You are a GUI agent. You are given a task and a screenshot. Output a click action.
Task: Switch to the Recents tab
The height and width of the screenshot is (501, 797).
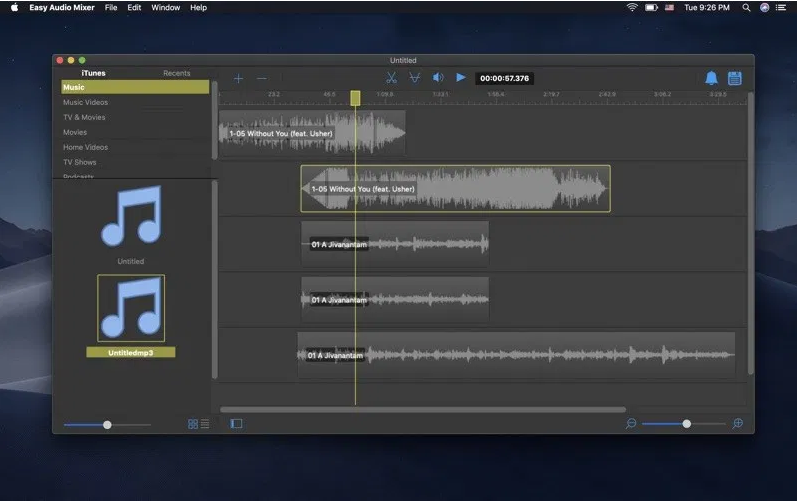(176, 73)
